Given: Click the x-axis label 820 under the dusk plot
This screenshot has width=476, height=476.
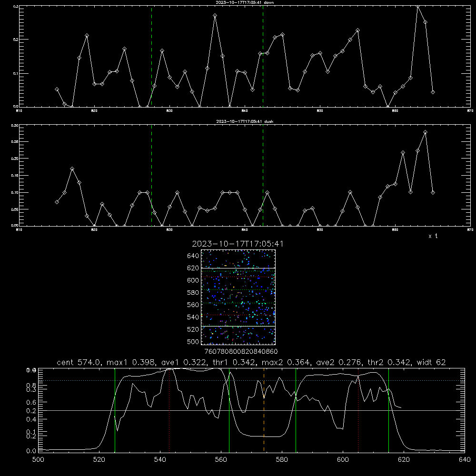Looking at the screenshot, I should 94,230.
